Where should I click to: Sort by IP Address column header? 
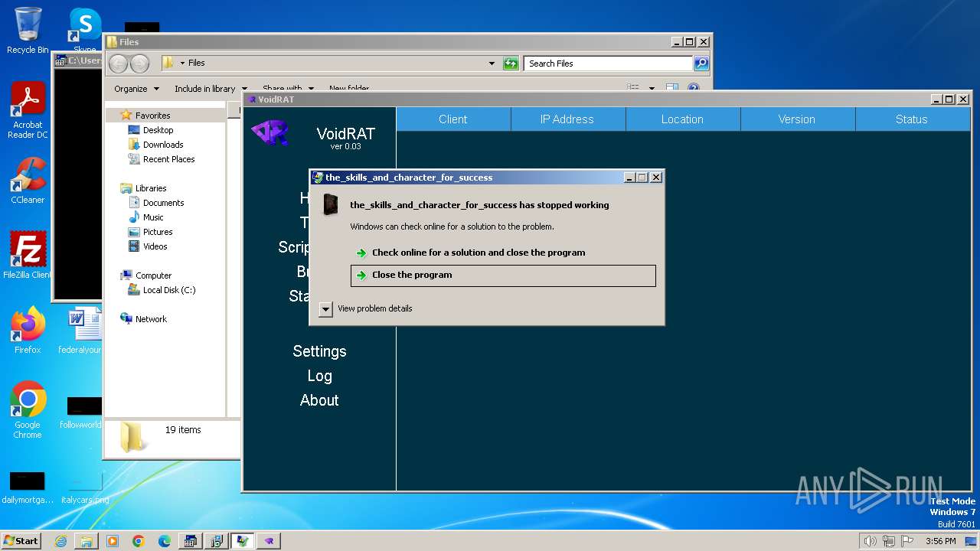point(567,119)
